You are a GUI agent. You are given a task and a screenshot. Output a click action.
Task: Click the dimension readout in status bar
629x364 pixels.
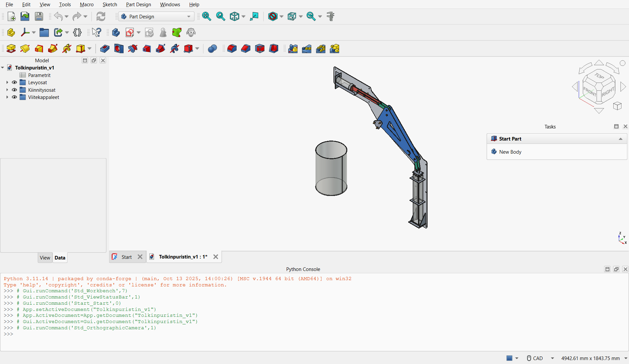pyautogui.click(x=590, y=358)
